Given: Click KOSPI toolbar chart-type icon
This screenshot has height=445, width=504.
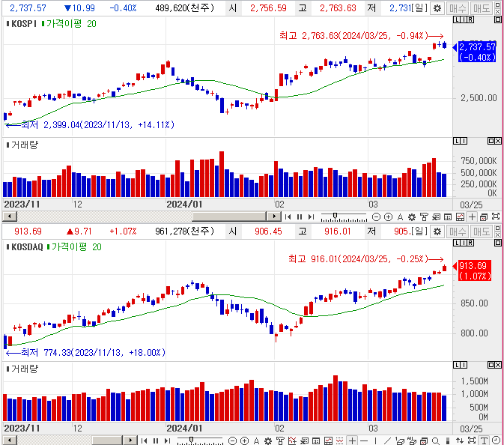Looking at the screenshot, I should (460, 217).
